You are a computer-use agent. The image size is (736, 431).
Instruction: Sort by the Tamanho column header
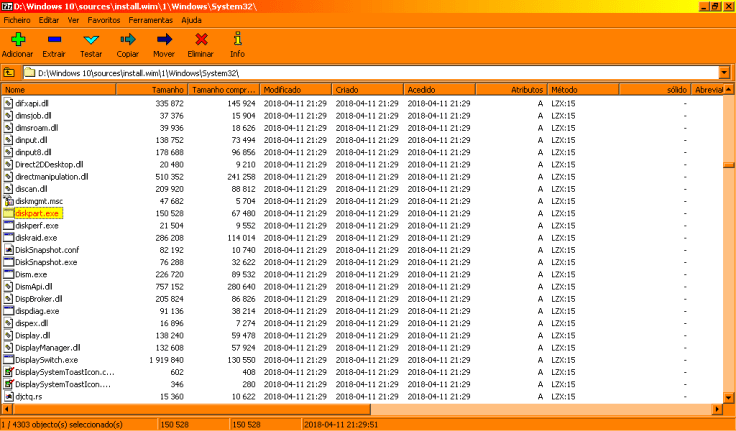pyautogui.click(x=160, y=90)
